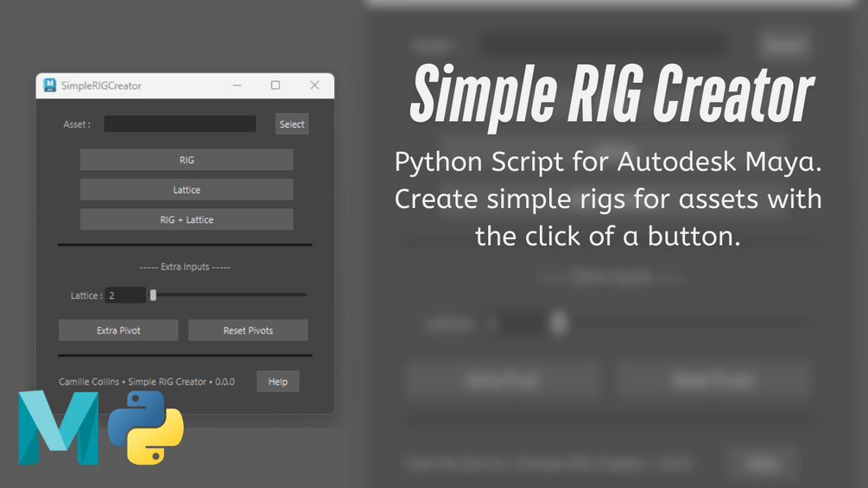Click the Lattice slider handle
This screenshot has height=488, width=868.
pos(154,295)
